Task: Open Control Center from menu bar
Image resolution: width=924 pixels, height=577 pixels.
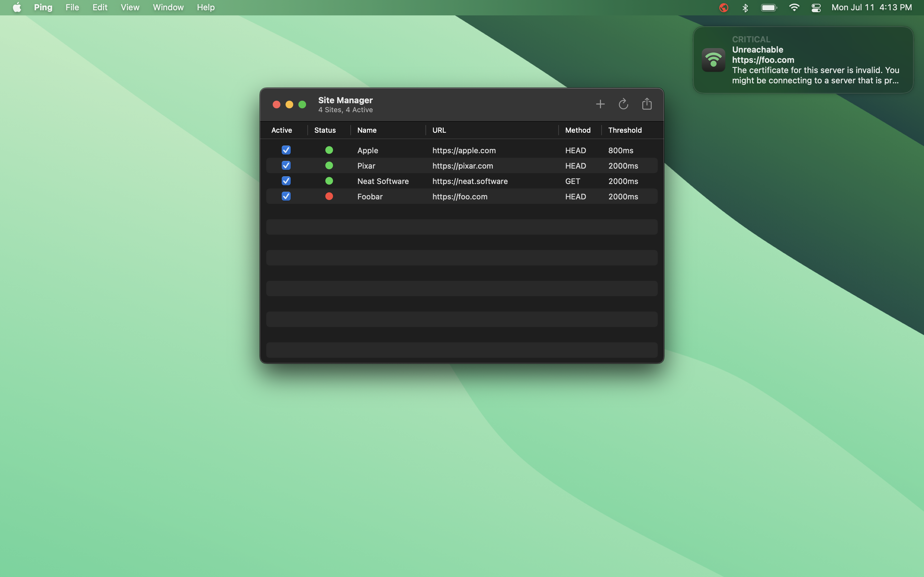Action: point(816,8)
